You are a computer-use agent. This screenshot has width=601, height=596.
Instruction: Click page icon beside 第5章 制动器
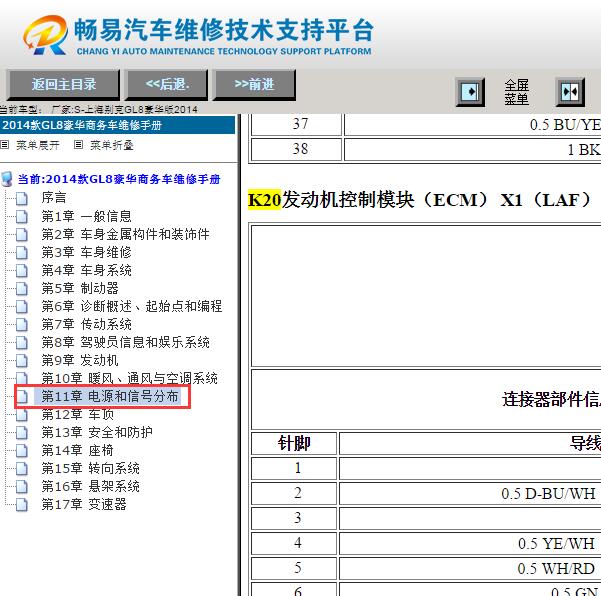pos(22,288)
